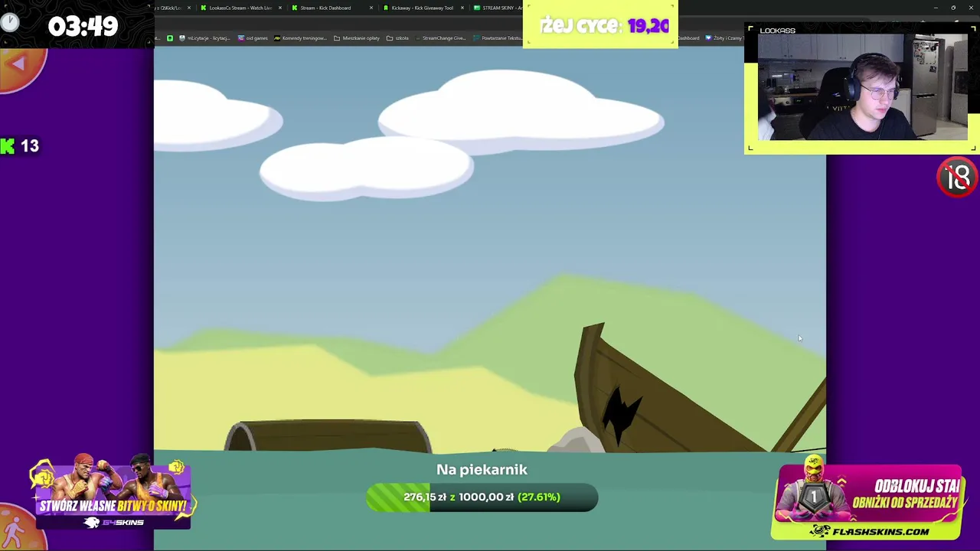980x551 pixels.
Task: Click the green Kick logo icon
Action: [7, 146]
